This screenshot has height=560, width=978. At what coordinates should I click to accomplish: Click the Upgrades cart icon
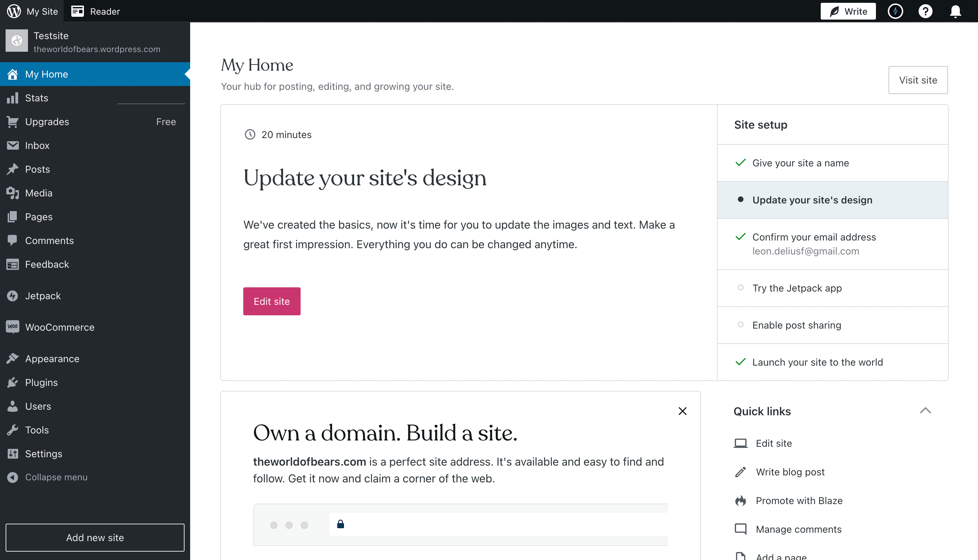(x=13, y=122)
